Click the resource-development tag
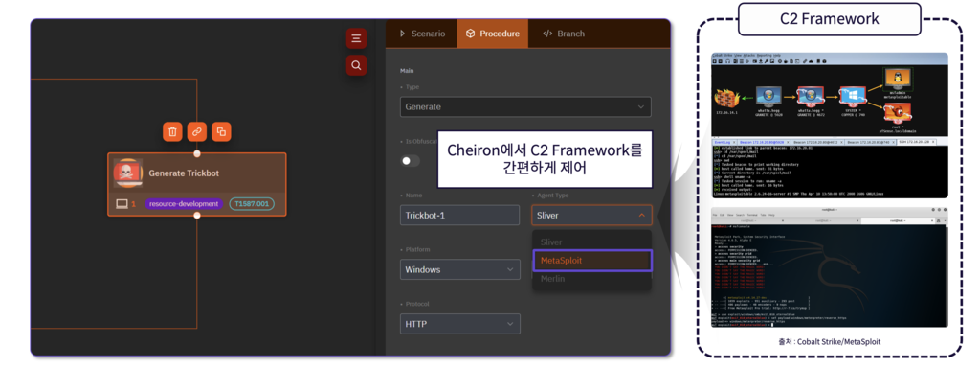Screen dimensions: 980x368 pos(184,204)
